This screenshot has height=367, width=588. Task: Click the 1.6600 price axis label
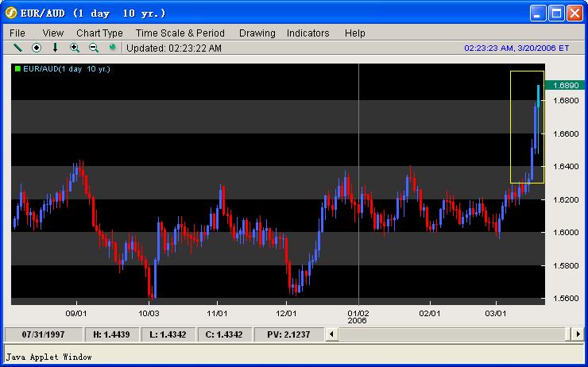click(566, 133)
